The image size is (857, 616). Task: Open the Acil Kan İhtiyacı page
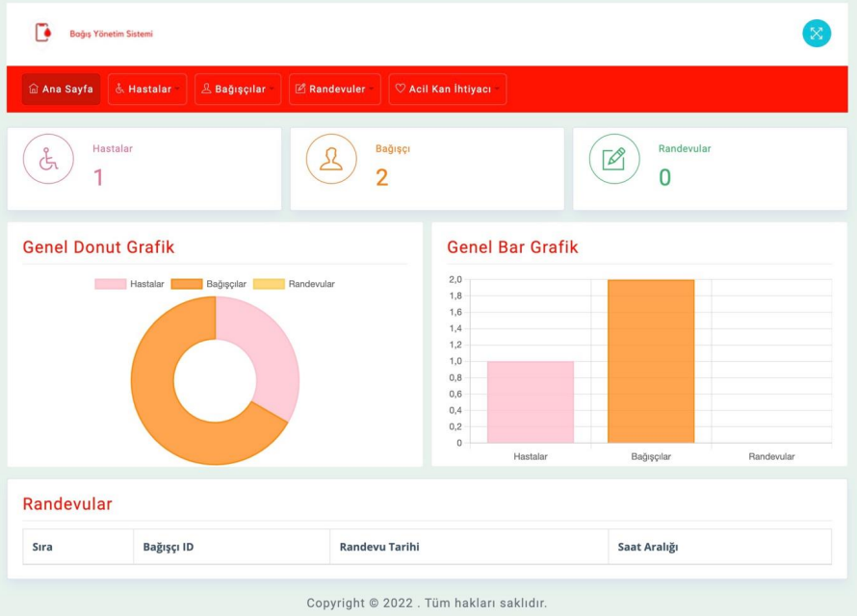click(x=448, y=89)
